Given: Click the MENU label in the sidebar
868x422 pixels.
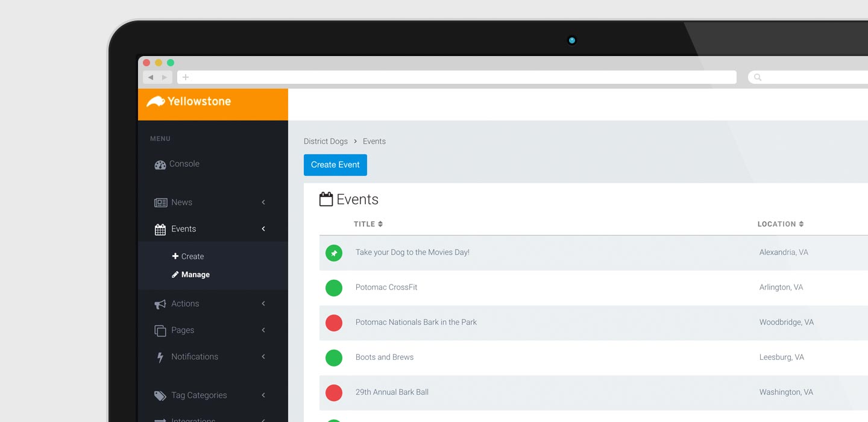Looking at the screenshot, I should [x=160, y=139].
